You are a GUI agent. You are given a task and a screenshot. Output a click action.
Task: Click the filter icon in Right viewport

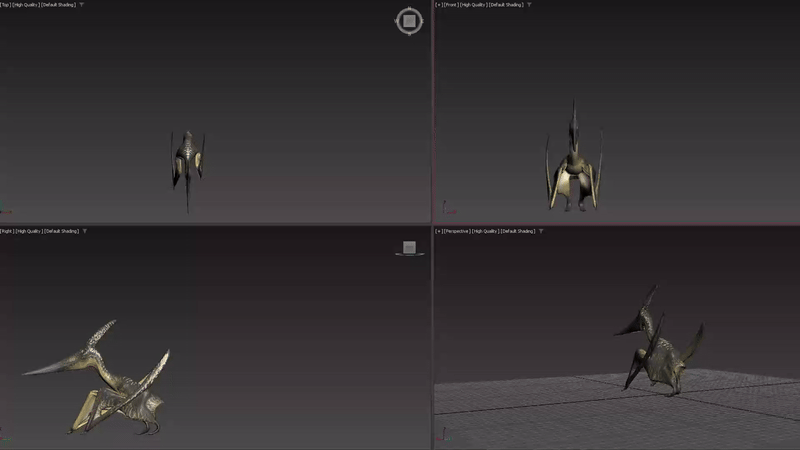tap(85, 231)
